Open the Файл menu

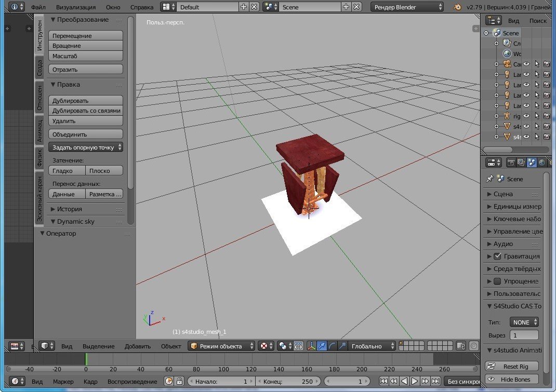coord(38,7)
